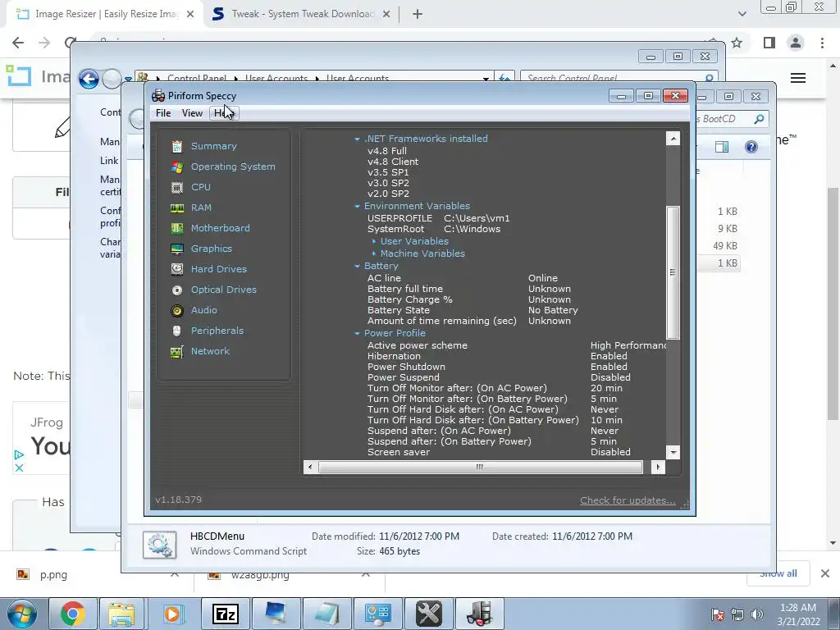The width and height of the screenshot is (840, 630).
Task: Expand Machine Variables
Action: pyautogui.click(x=374, y=254)
